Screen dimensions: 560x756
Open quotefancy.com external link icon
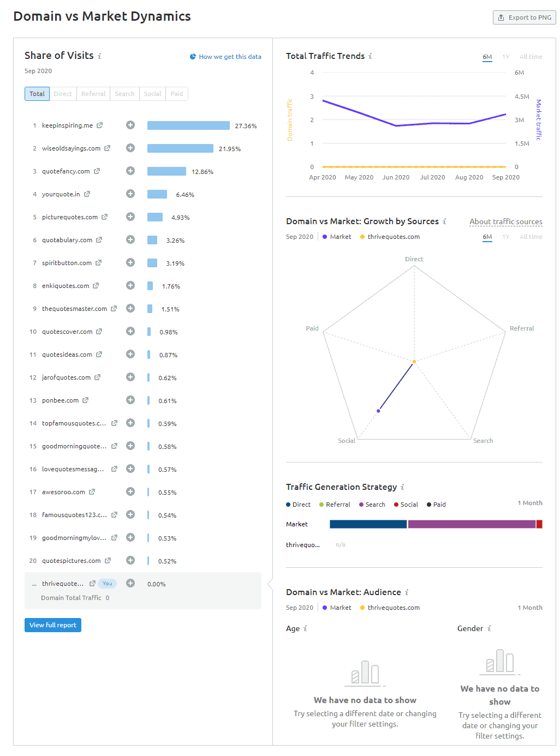pyautogui.click(x=97, y=171)
